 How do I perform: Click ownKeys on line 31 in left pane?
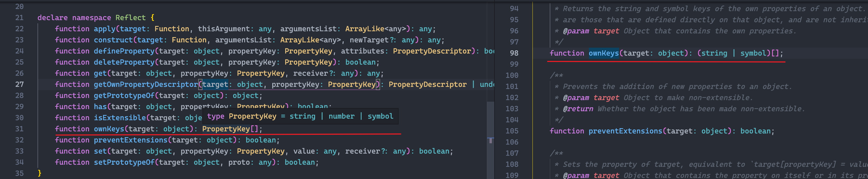coord(109,129)
